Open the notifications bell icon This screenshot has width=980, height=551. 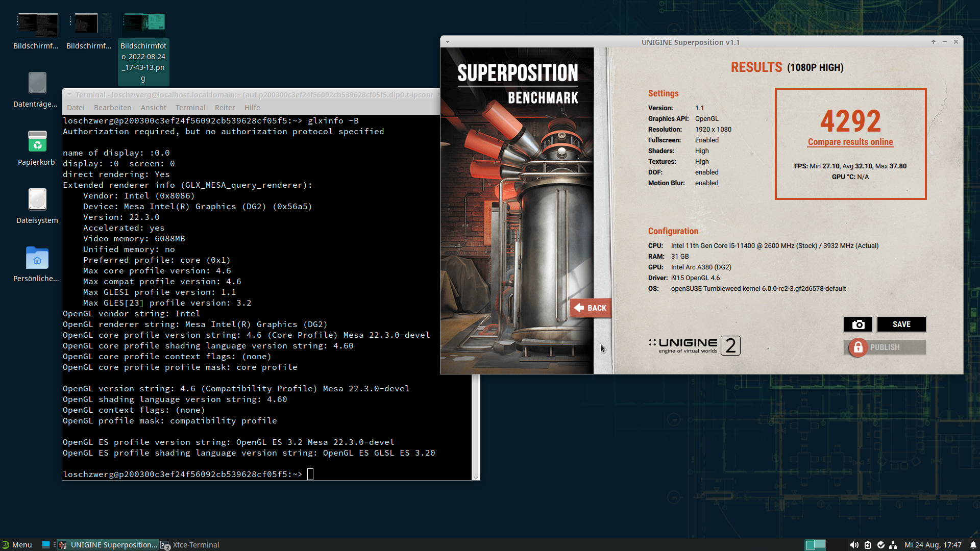coord(973,545)
